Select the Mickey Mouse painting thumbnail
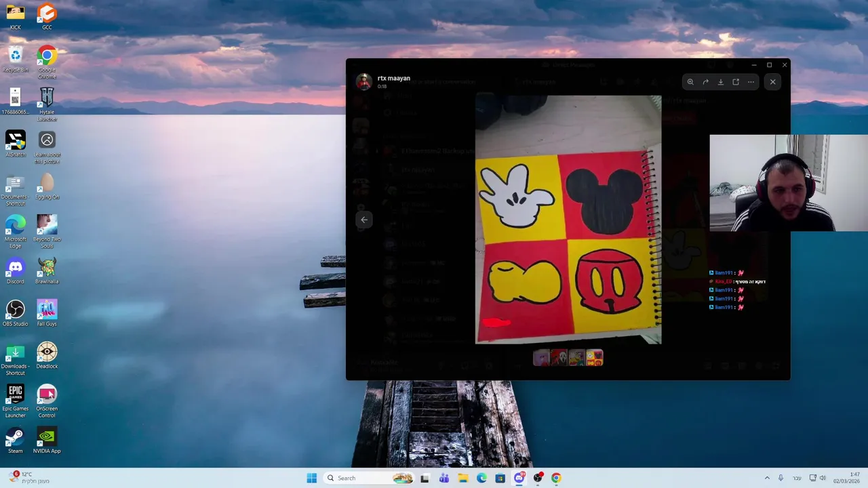Screen dimensions: 868x488 (x=594, y=357)
